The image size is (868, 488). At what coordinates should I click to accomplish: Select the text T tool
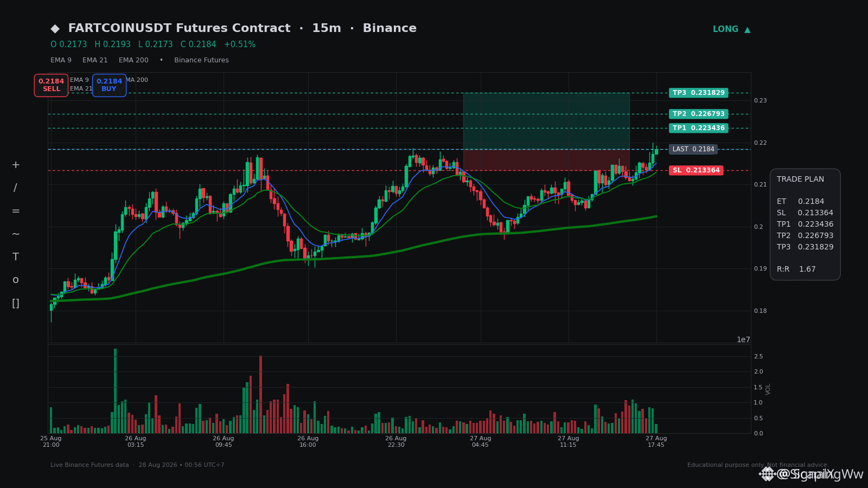click(16, 257)
